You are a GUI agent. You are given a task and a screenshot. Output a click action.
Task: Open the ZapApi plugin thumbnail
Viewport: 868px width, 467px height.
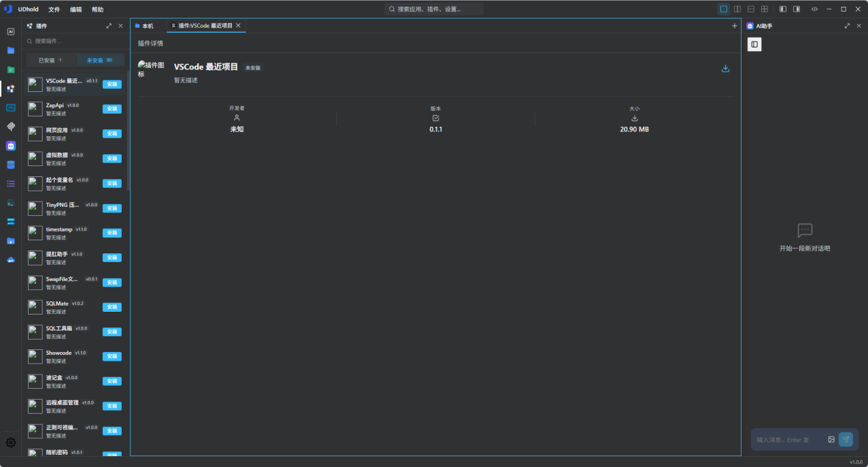[x=35, y=109]
